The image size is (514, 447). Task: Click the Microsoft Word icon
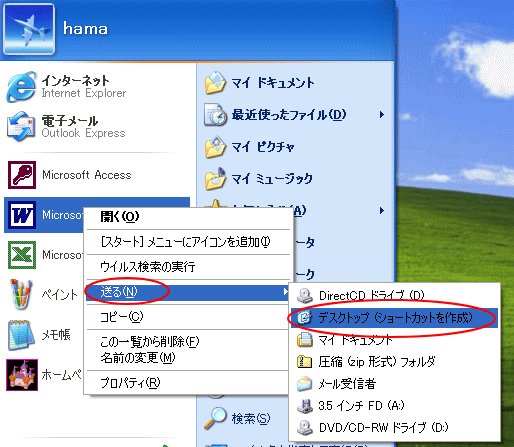[x=22, y=215]
